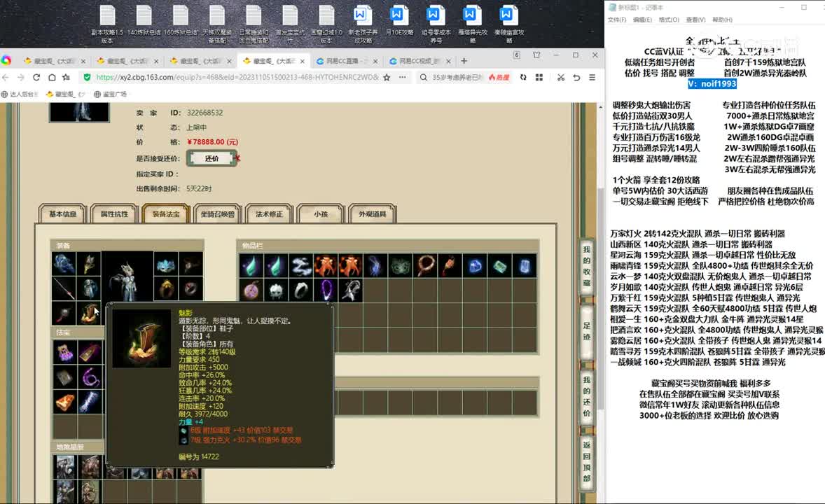Reload the current browser page

tap(36, 77)
